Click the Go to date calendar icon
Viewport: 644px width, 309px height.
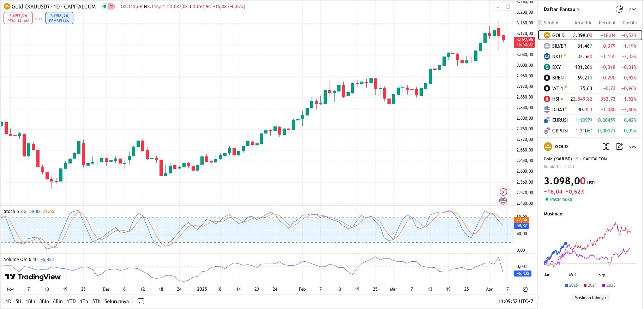click(140, 301)
